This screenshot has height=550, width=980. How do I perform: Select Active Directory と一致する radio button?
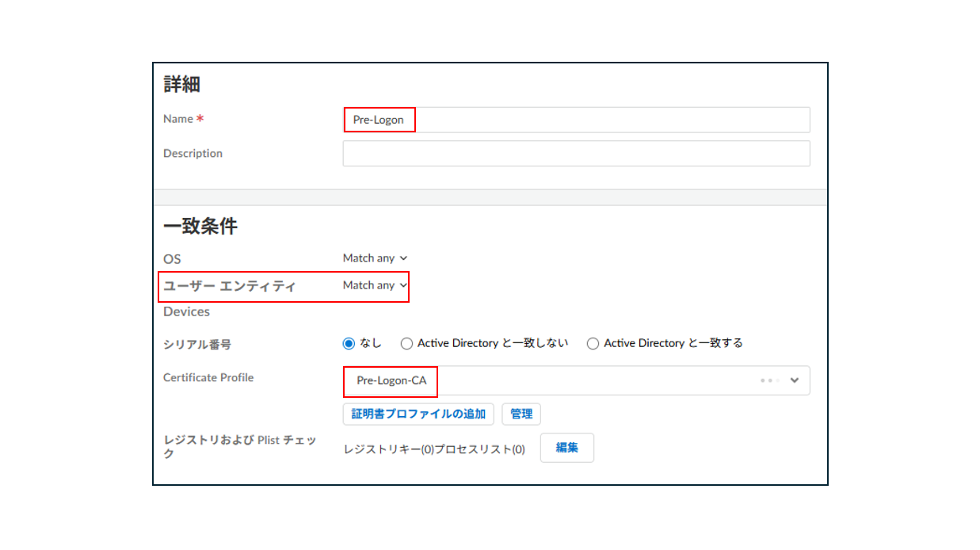tap(593, 344)
